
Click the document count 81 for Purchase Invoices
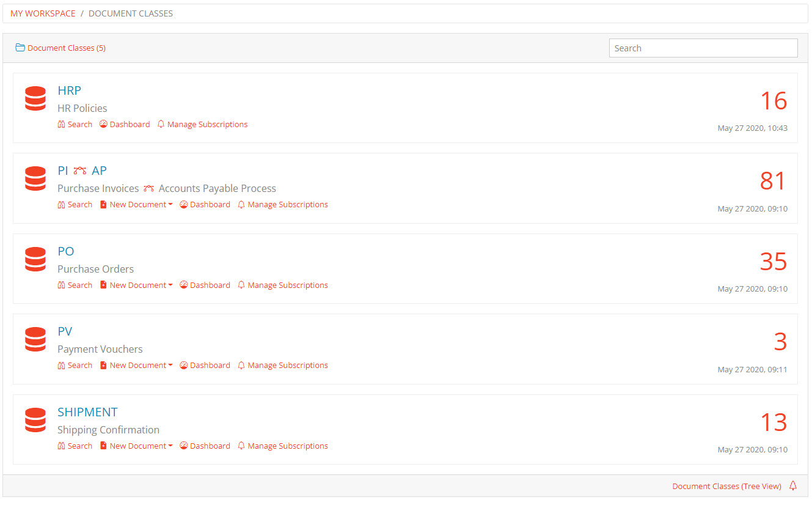(x=773, y=181)
